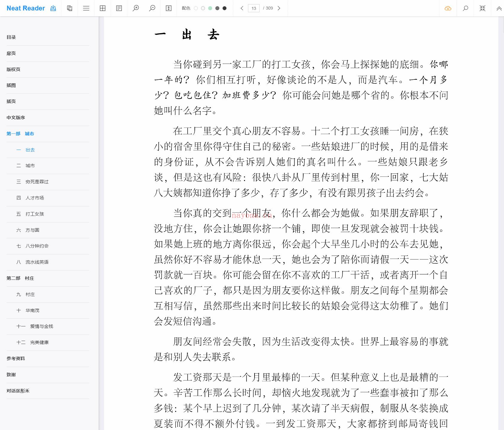504x430 pixels.
Task: Select the second light color scheme swatch
Action: (203, 8)
